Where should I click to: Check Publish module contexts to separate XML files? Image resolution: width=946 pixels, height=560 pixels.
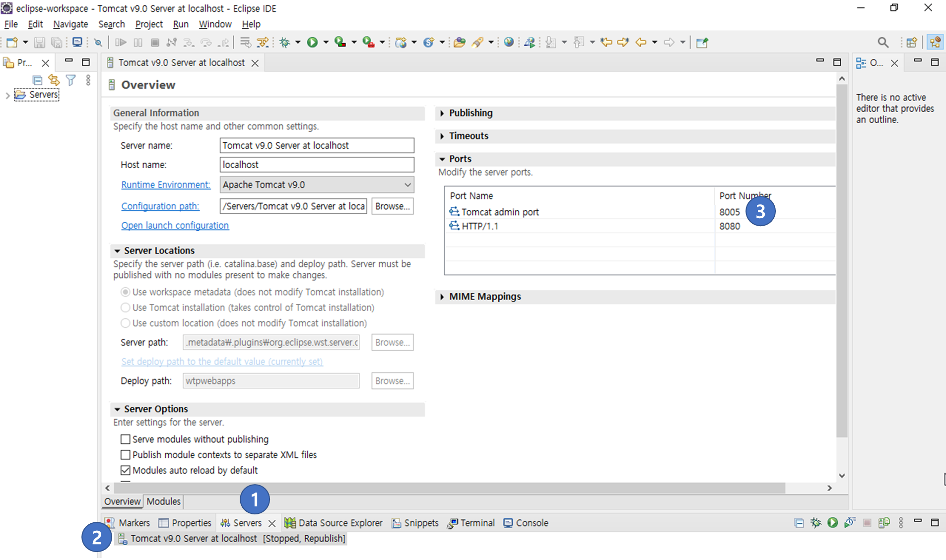click(x=126, y=455)
